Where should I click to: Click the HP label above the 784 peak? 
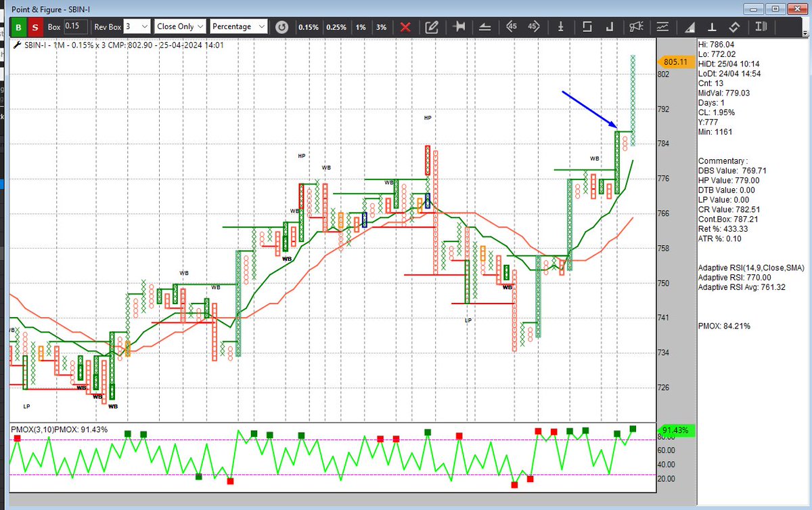point(428,118)
